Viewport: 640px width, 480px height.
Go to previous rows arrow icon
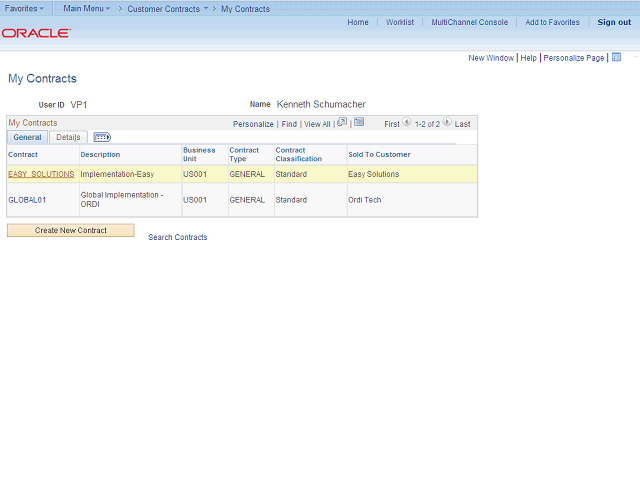pyautogui.click(x=407, y=122)
